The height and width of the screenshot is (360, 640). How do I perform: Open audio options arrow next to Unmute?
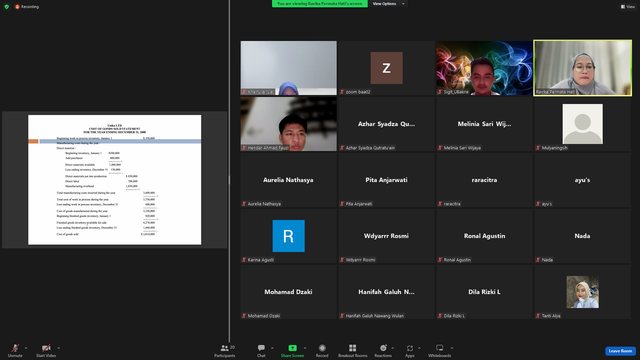(26, 348)
